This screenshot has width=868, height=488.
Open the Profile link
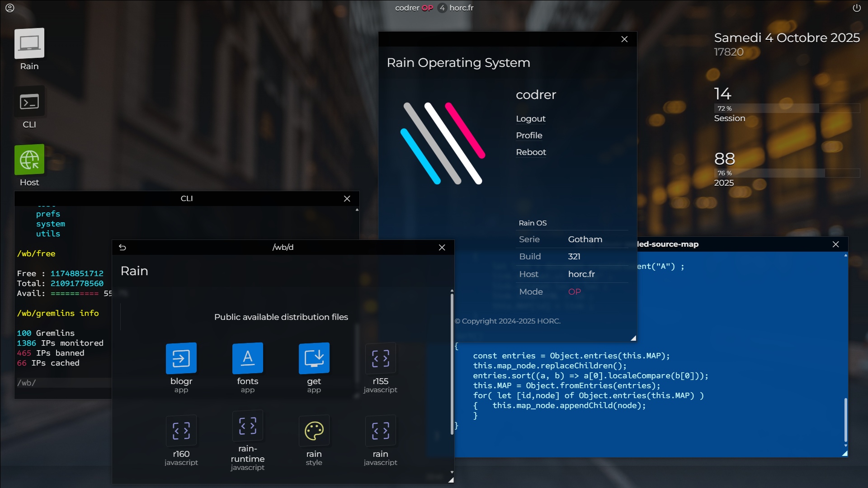(529, 135)
